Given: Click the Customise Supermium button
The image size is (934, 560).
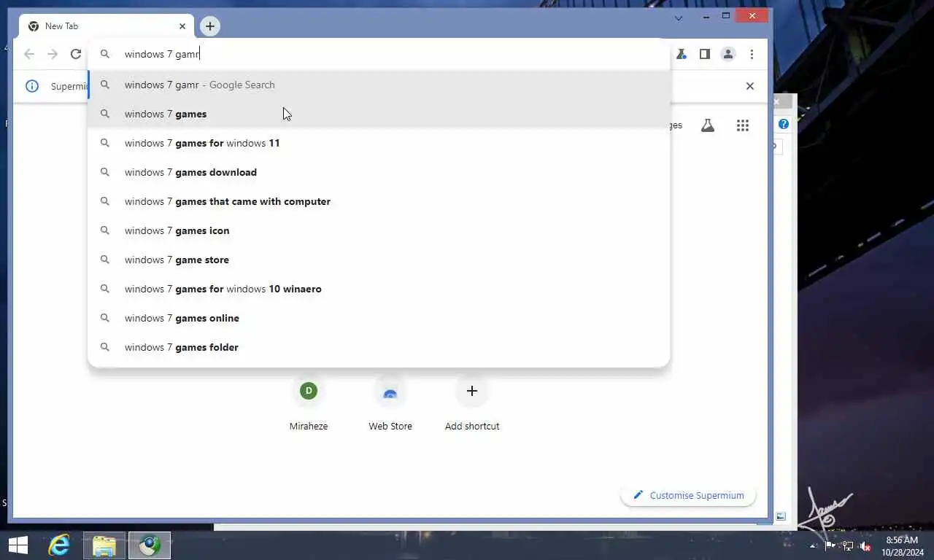Looking at the screenshot, I should pos(688,495).
